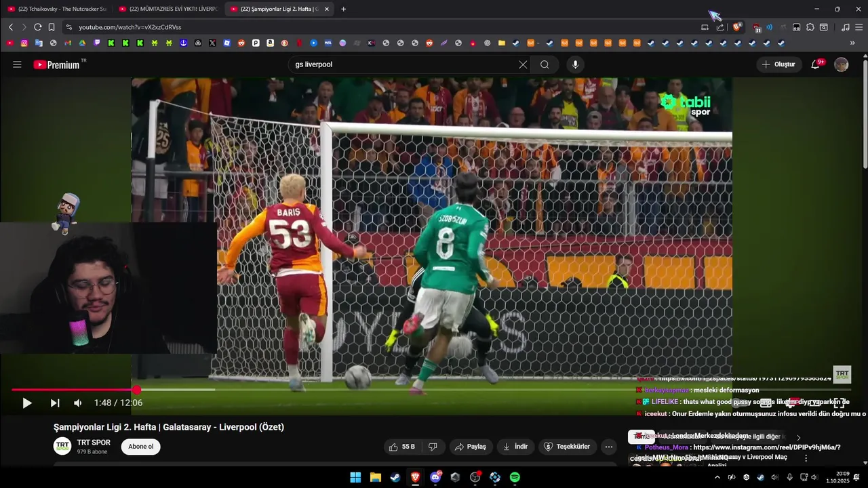Open Twitch bookmark
The height and width of the screenshot is (488, 868).
pyautogui.click(x=97, y=43)
